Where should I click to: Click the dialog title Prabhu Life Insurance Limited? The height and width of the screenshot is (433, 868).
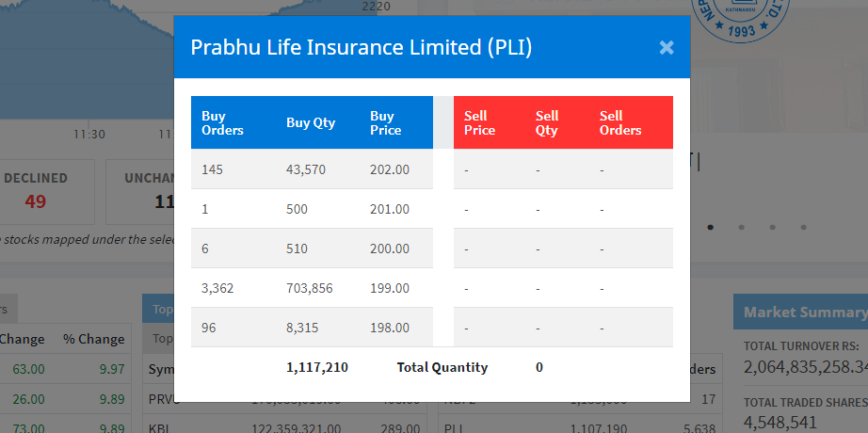click(361, 48)
